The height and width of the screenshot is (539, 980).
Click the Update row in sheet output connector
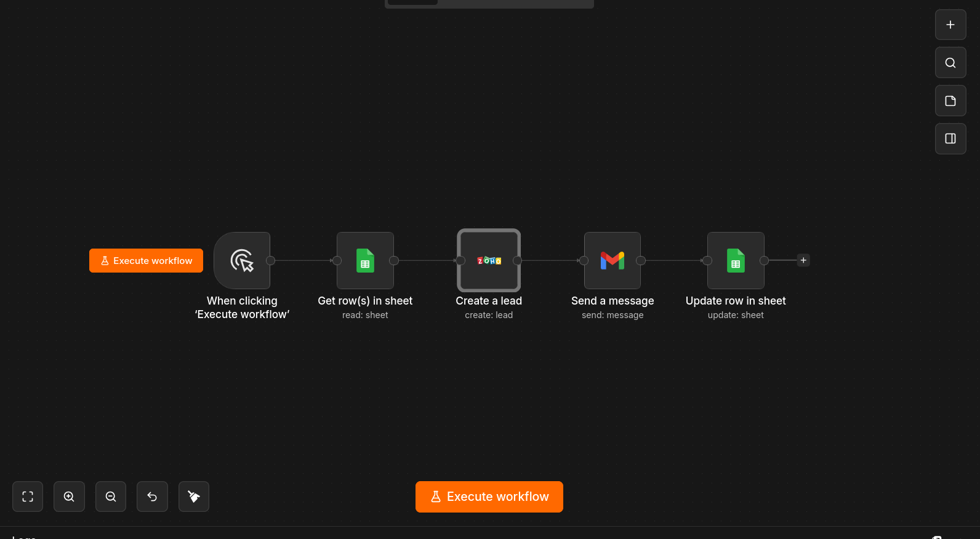(x=764, y=260)
